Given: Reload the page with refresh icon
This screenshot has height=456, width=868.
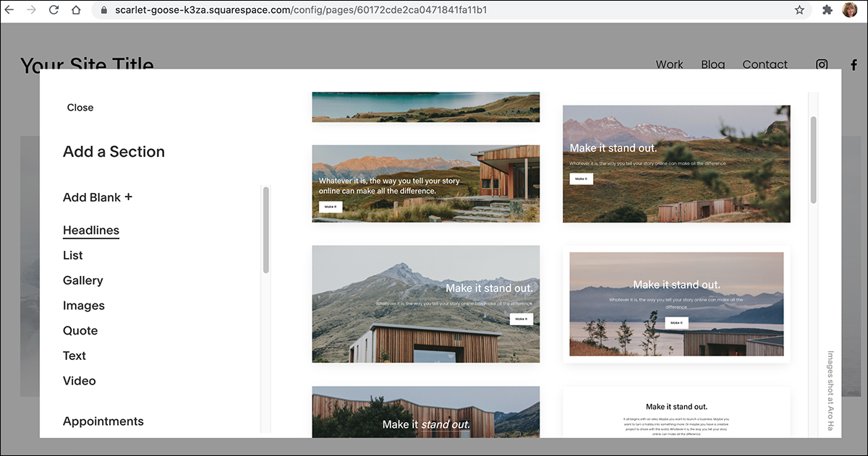Looking at the screenshot, I should [x=54, y=10].
